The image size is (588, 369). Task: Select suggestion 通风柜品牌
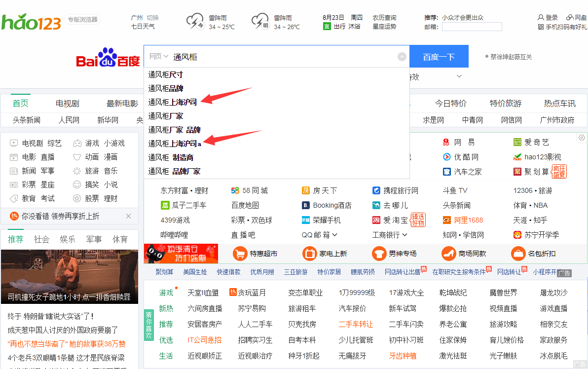276,88
